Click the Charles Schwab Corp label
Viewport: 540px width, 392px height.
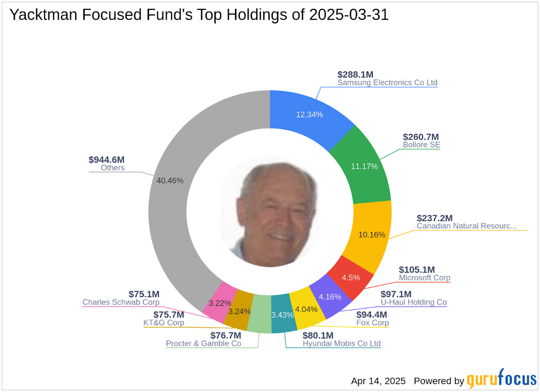pos(121,302)
